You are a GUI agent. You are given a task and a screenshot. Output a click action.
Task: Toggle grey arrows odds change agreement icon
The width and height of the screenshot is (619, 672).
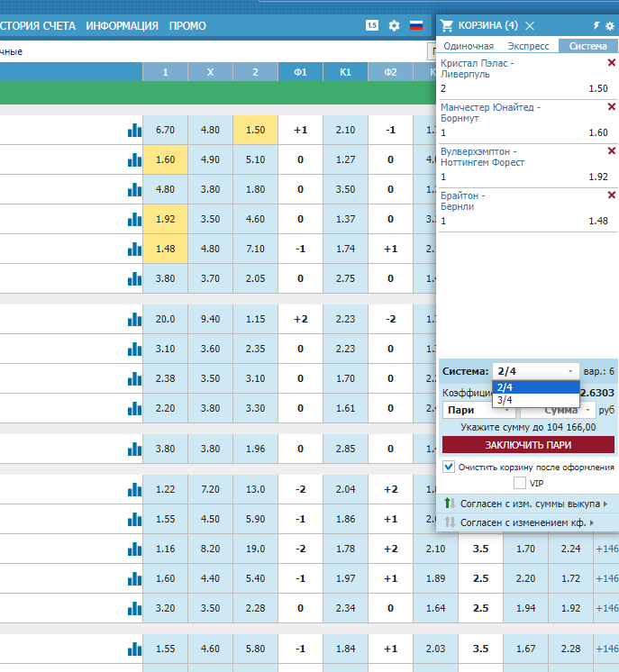click(450, 522)
